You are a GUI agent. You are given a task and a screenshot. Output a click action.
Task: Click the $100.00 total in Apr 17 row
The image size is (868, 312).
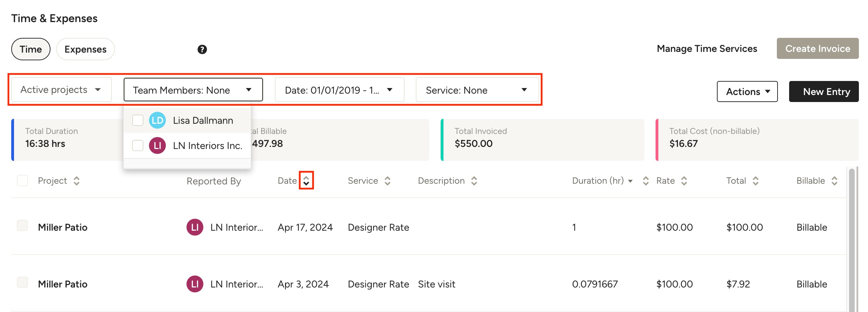[745, 227]
